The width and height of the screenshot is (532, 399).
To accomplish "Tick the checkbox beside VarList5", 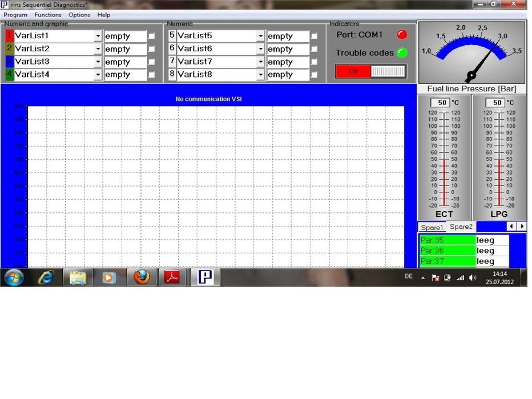I will click(x=314, y=36).
